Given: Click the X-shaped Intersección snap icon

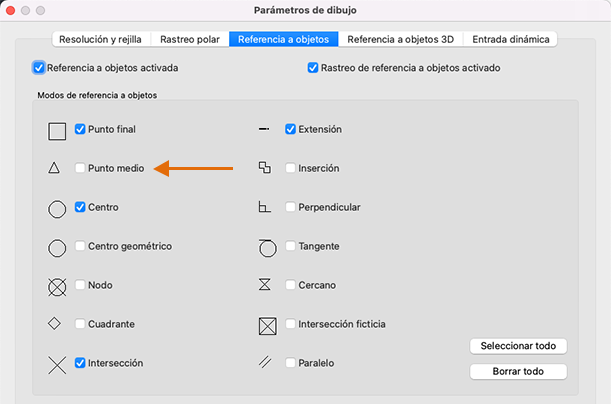Looking at the screenshot, I should [57, 363].
